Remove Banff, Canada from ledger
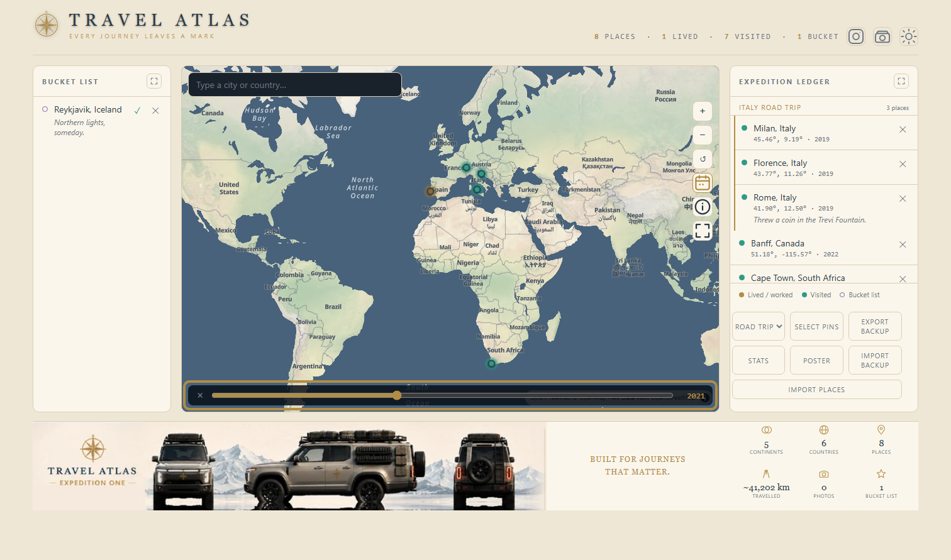 (903, 244)
